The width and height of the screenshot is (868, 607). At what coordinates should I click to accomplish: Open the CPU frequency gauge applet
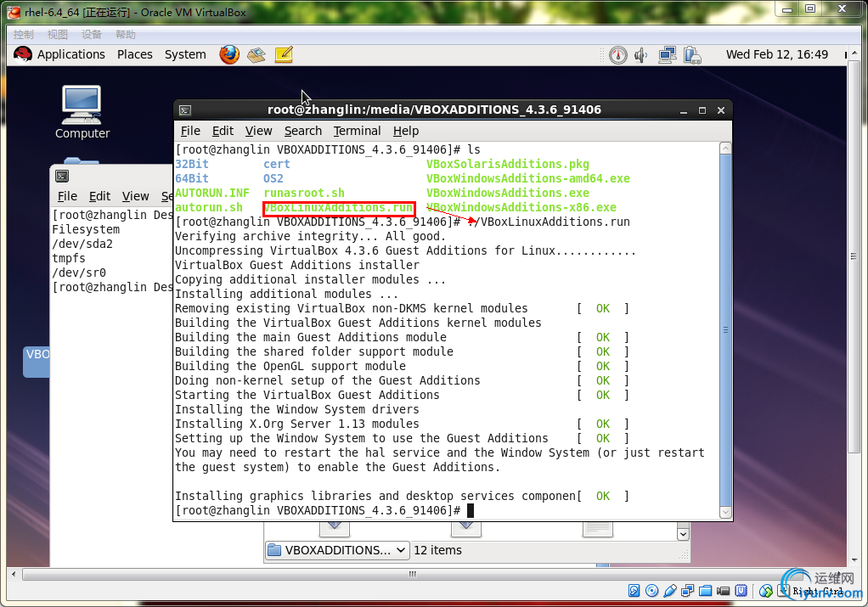(x=617, y=55)
